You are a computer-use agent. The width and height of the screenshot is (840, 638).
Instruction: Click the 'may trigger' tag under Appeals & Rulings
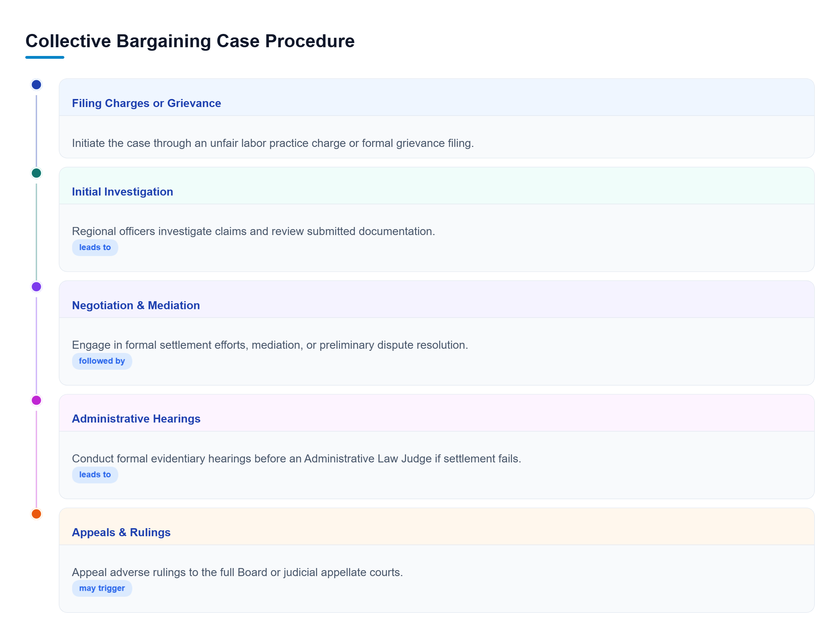102,588
